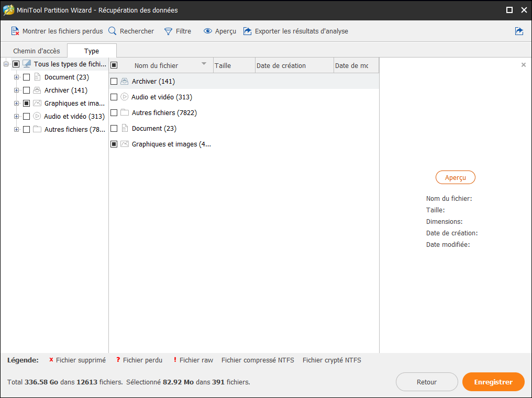Click the Date de modification column header

(x=356, y=65)
